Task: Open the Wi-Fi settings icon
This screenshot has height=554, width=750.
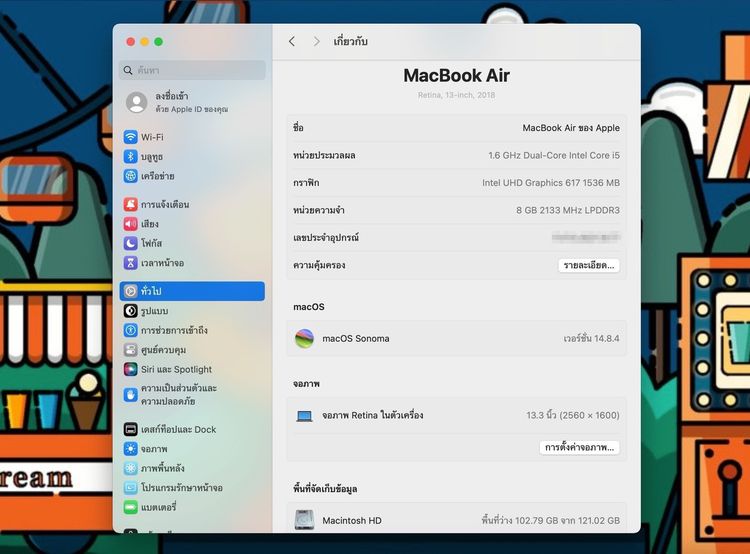Action: click(x=131, y=137)
